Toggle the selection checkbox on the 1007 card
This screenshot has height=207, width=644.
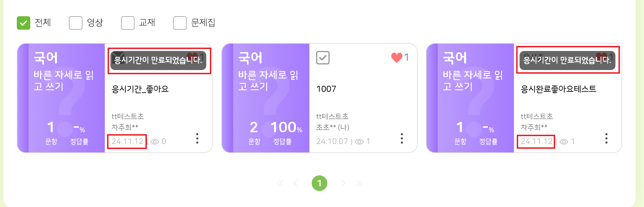[x=323, y=58]
